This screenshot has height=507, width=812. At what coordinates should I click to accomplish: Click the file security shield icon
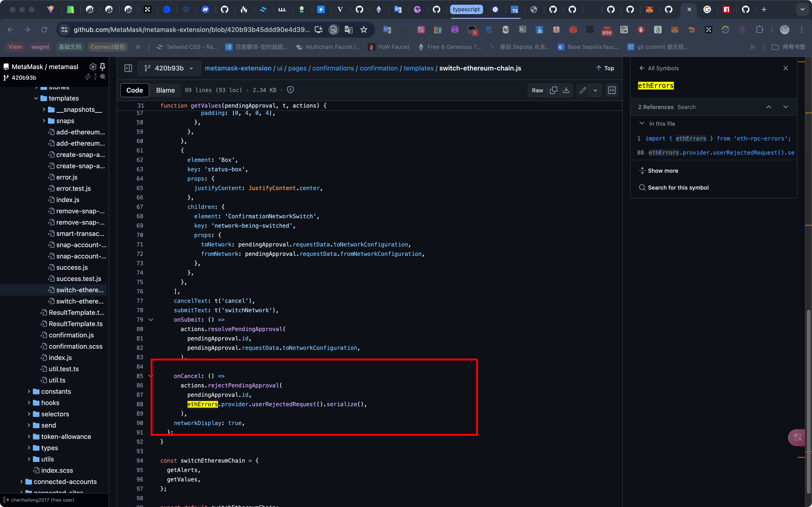[290, 90]
